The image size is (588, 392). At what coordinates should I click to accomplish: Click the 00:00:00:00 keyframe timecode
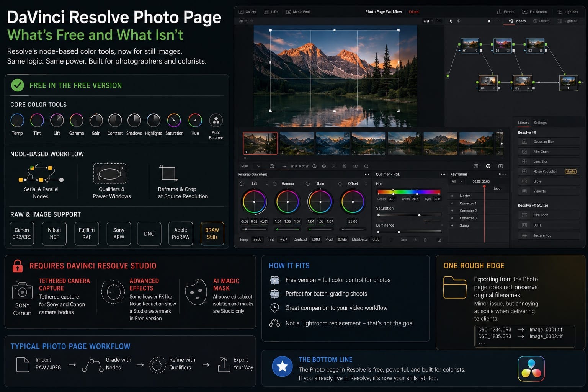tap(481, 181)
